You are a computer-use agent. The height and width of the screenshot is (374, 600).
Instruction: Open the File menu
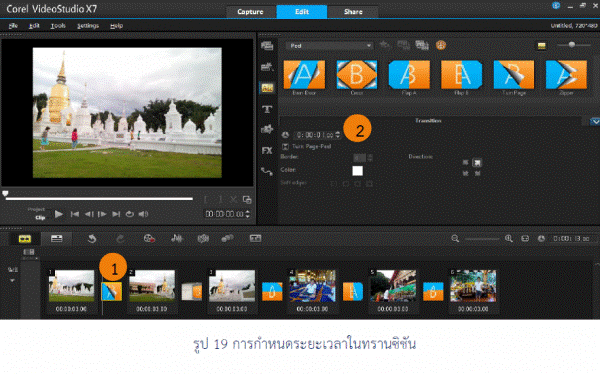pos(13,26)
